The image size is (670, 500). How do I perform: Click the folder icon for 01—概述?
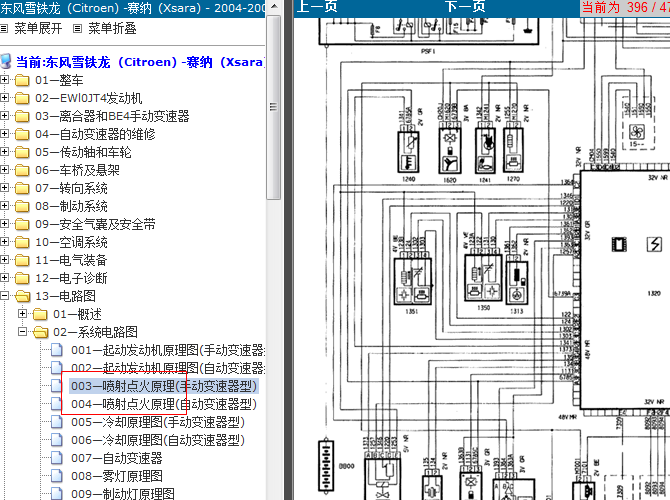[x=40, y=314]
